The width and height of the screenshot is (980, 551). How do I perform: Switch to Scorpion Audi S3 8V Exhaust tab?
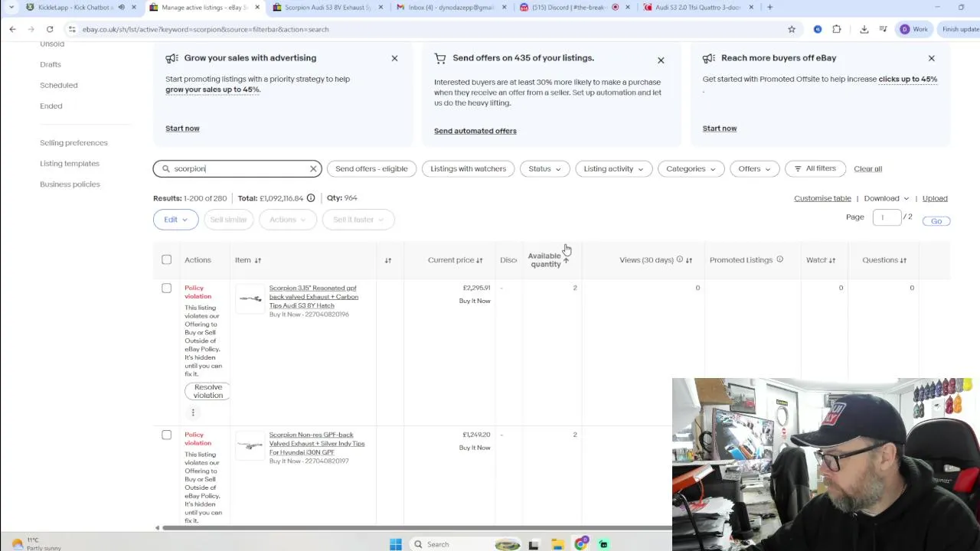pos(326,7)
